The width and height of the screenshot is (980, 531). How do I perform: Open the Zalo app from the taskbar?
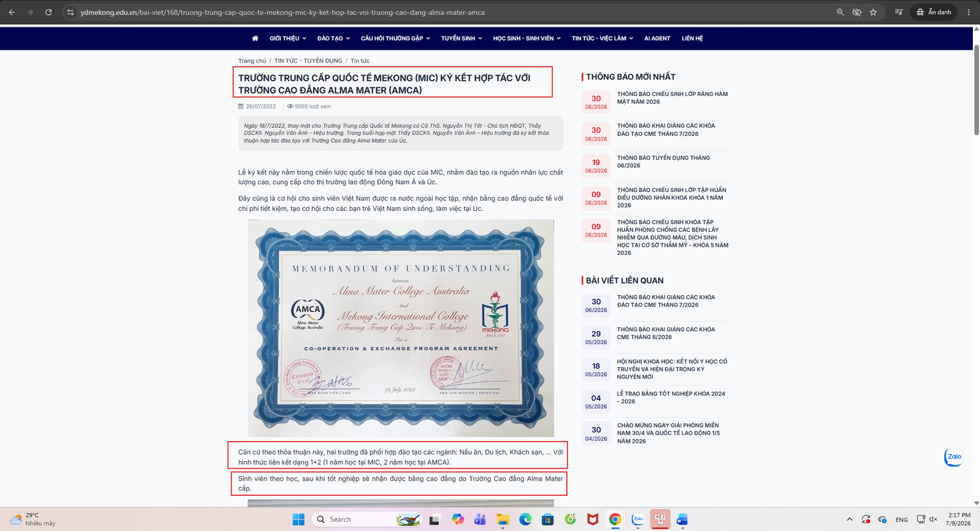point(638,519)
